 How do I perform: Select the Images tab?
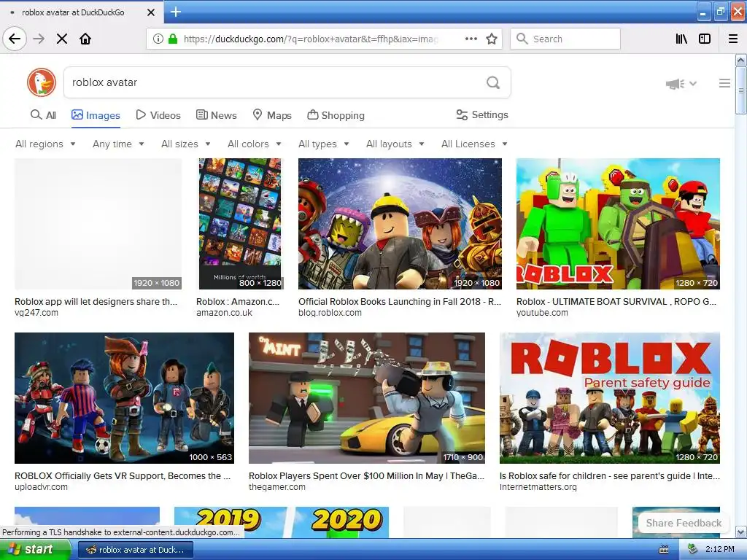coord(96,115)
